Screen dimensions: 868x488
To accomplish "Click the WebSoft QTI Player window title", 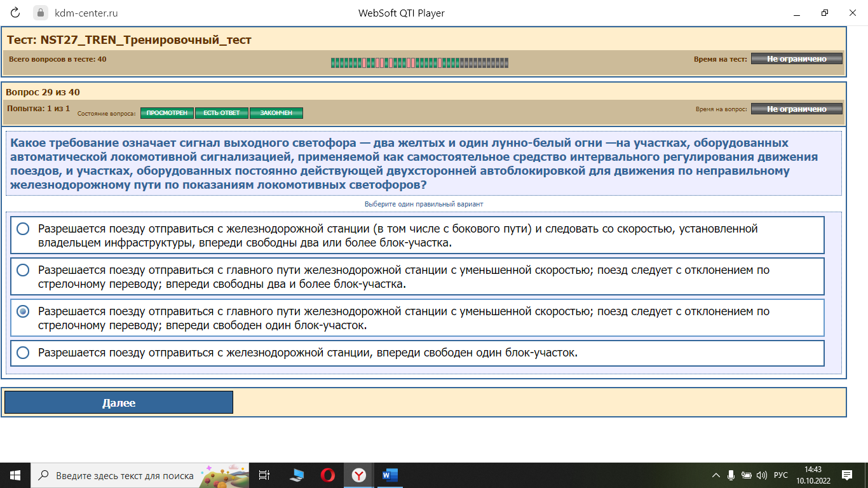I will click(x=402, y=13).
